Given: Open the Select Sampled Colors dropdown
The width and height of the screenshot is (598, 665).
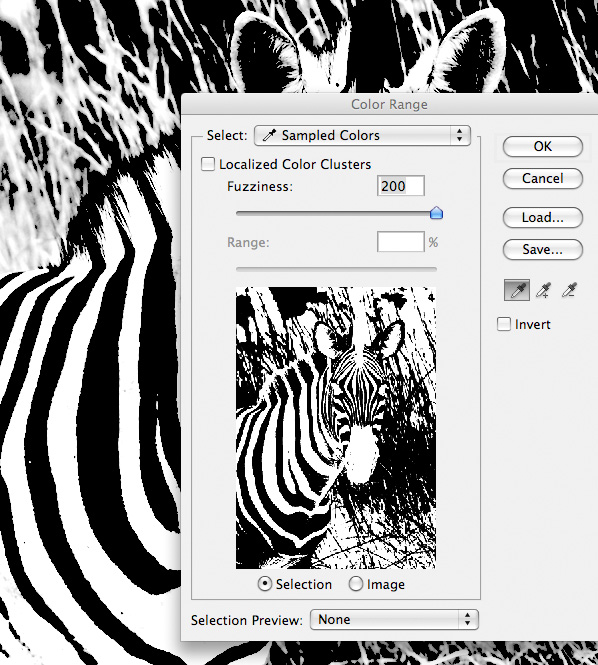Looking at the screenshot, I should pyautogui.click(x=362, y=135).
